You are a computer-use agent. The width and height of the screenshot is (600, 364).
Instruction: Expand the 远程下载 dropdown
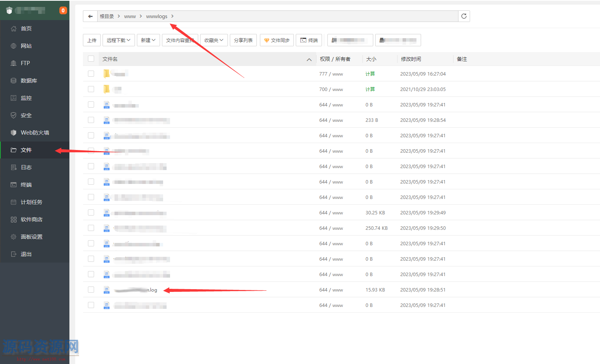click(x=118, y=40)
